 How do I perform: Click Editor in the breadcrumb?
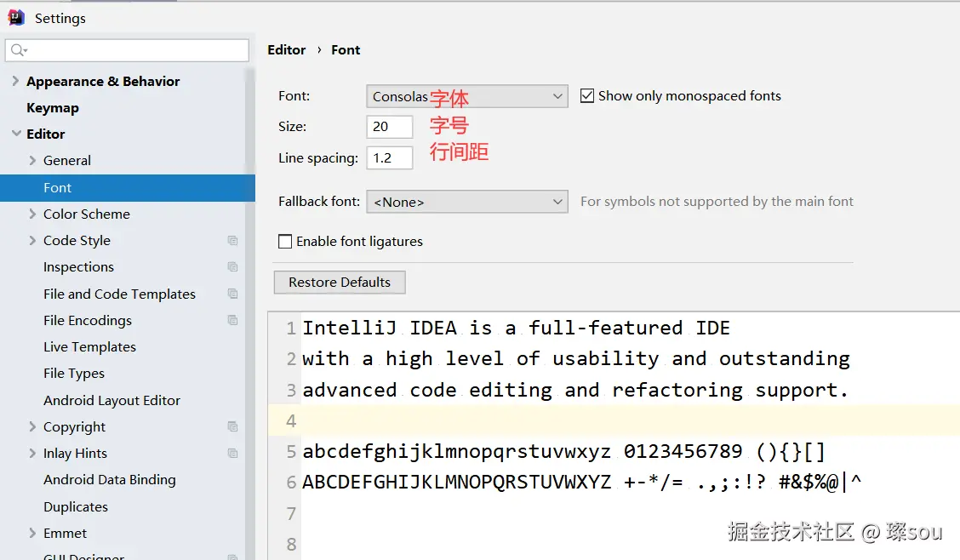(x=287, y=50)
